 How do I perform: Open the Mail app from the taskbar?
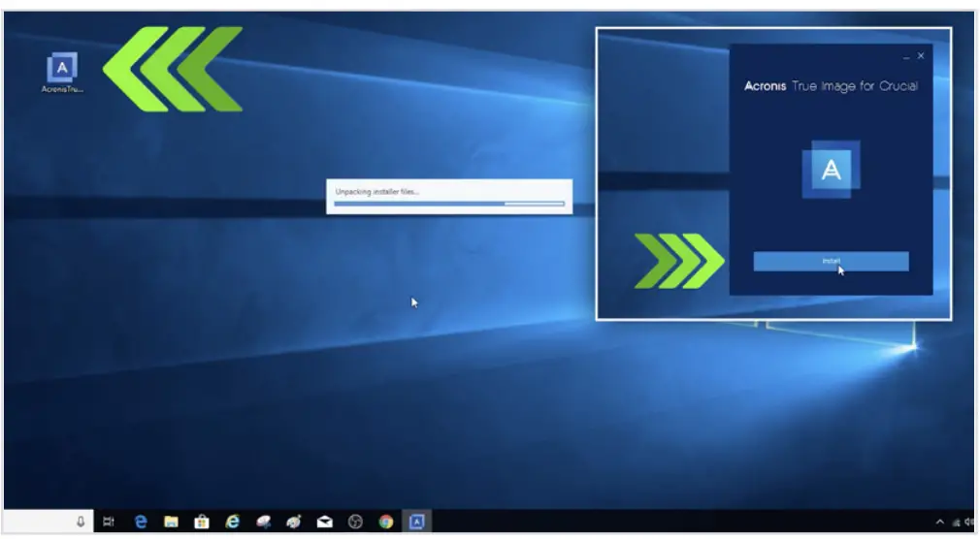324,522
